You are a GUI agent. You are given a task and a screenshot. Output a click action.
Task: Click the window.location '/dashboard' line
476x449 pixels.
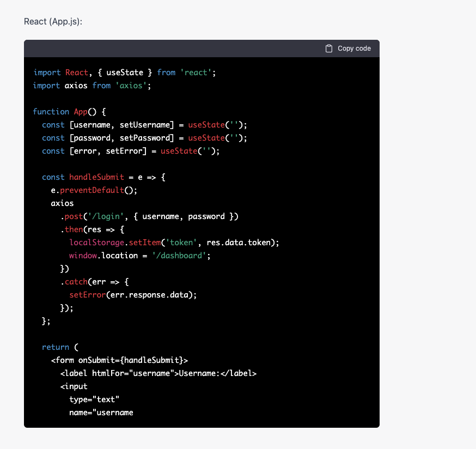pyautogui.click(x=140, y=256)
